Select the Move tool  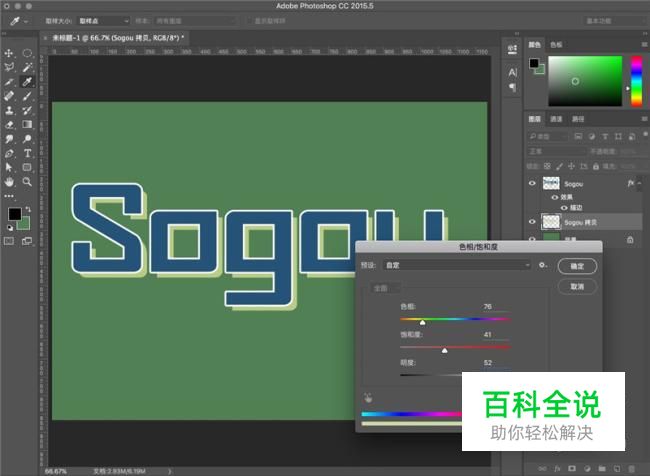click(8, 53)
